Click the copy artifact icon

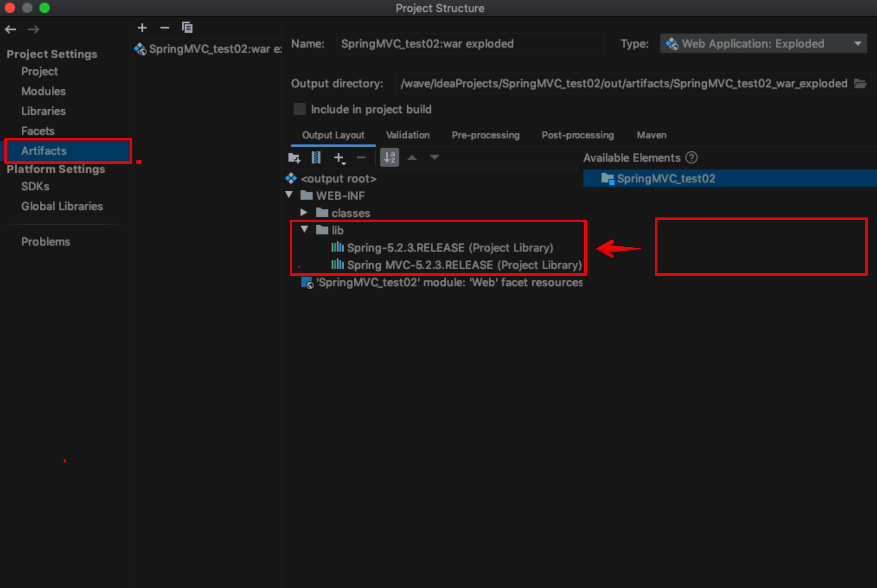pyautogui.click(x=187, y=28)
